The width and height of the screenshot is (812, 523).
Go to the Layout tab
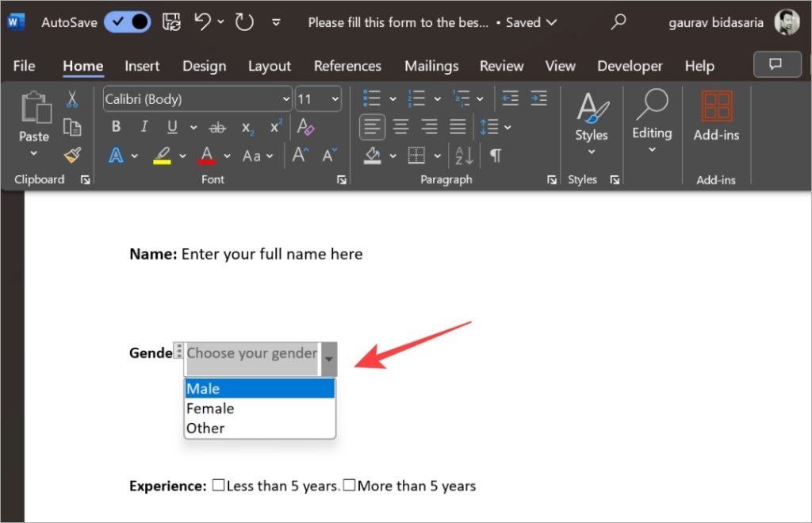[x=270, y=66]
